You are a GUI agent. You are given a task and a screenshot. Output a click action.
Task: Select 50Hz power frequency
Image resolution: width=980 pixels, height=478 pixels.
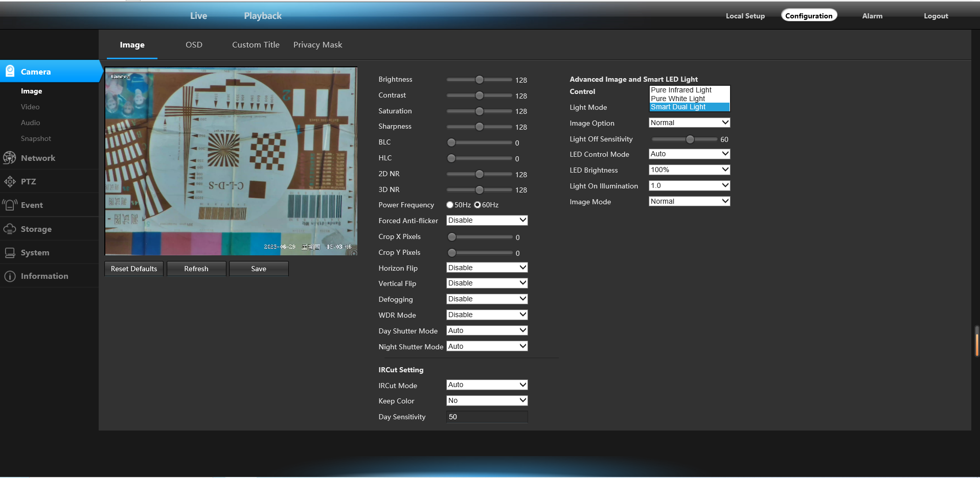tap(450, 205)
